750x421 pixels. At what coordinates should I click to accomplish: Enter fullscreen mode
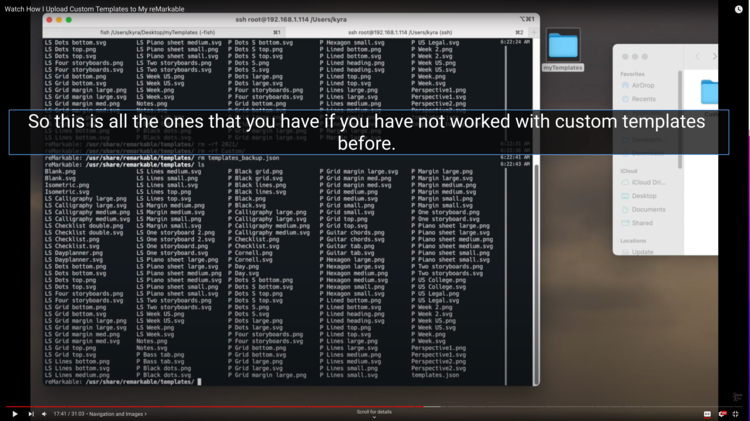point(736,414)
